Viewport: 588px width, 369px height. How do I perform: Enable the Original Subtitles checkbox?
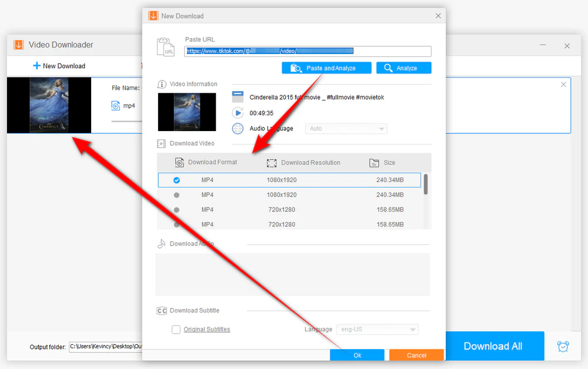point(176,329)
